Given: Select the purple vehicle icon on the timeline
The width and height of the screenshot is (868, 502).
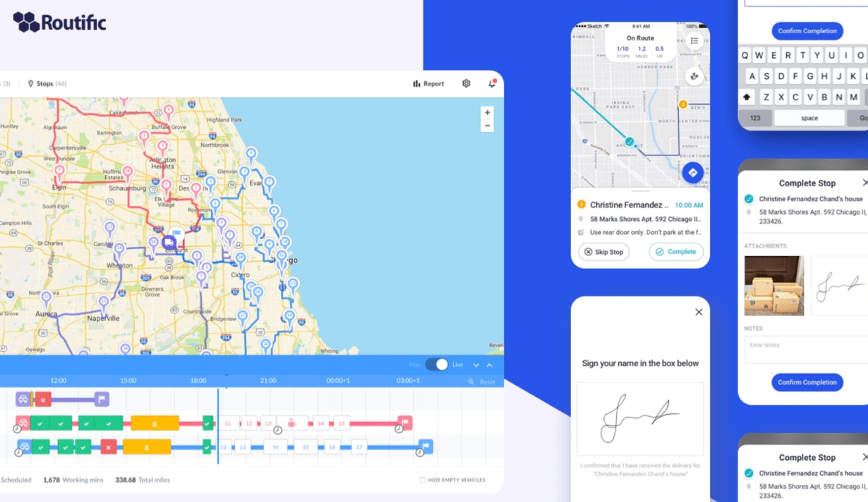Looking at the screenshot, I should pyautogui.click(x=23, y=399).
